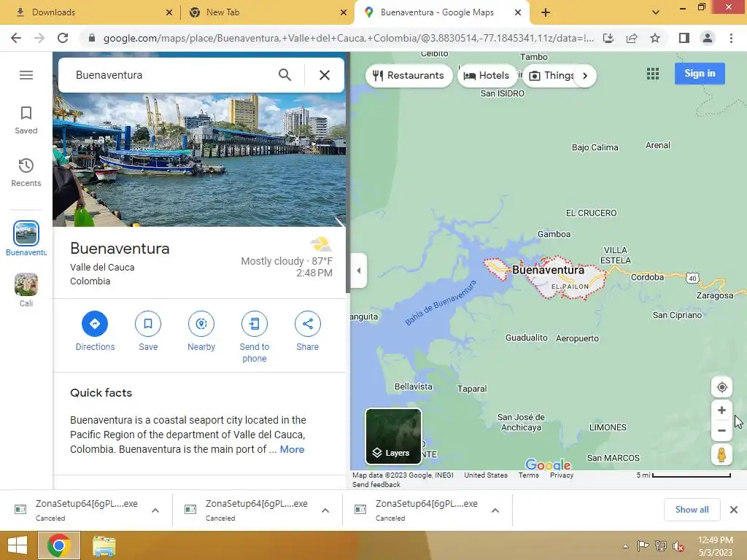Open the Layers map type selector
This screenshot has height=560, width=747.
point(393,436)
